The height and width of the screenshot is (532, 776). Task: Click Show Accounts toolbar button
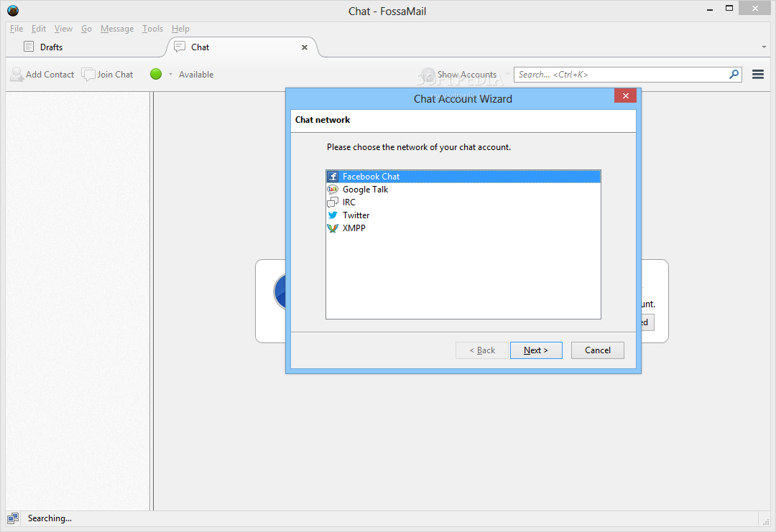click(x=458, y=74)
